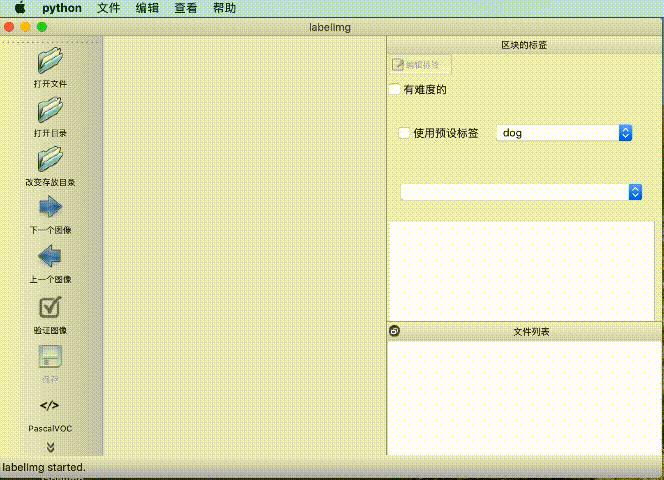Switch annotation format via PascalVOC icon

tap(50, 405)
